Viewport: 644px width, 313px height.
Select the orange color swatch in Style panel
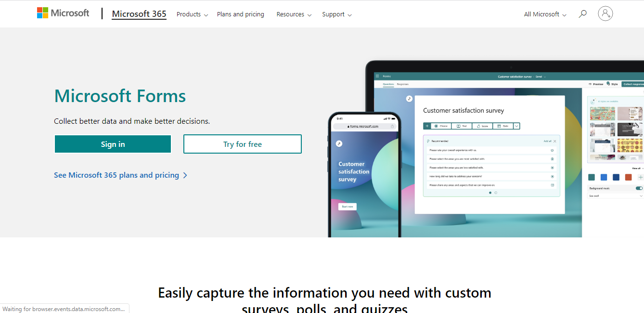pos(628,177)
